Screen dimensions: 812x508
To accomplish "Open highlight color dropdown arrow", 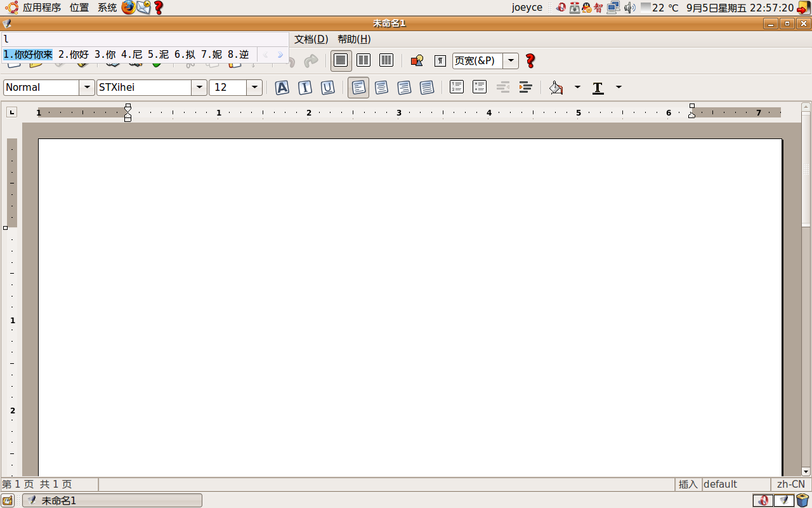I will pyautogui.click(x=577, y=88).
